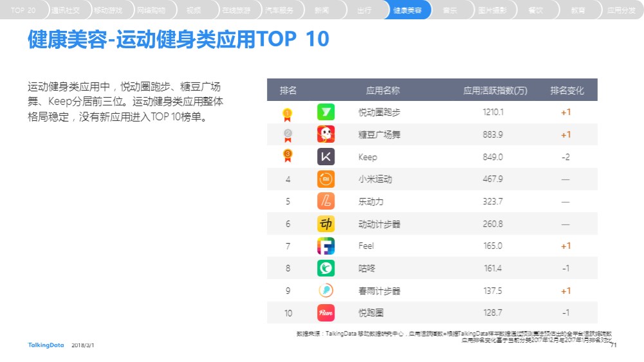Click the slide title 健康美容-运动健身类应用TOP 10
The height and width of the screenshot is (362, 644).
click(178, 39)
